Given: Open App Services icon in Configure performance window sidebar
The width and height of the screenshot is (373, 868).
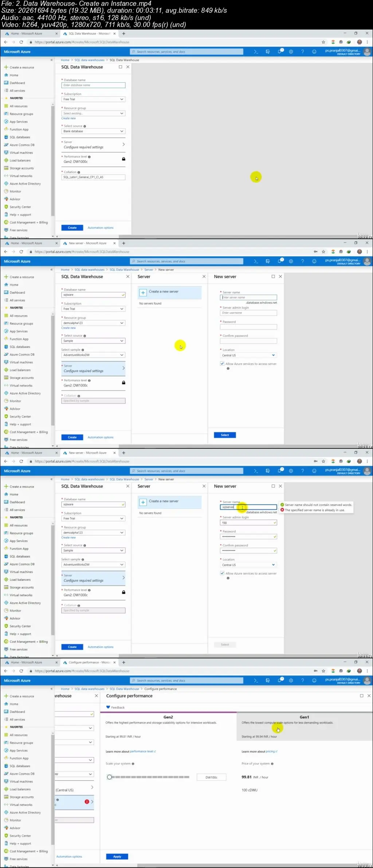Looking at the screenshot, I should pos(6,750).
